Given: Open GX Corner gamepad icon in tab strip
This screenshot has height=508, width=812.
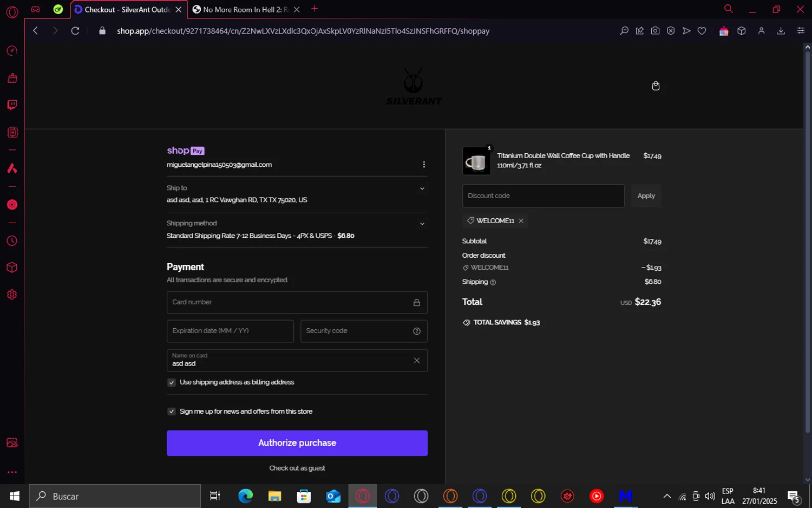Looking at the screenshot, I should tap(35, 9).
